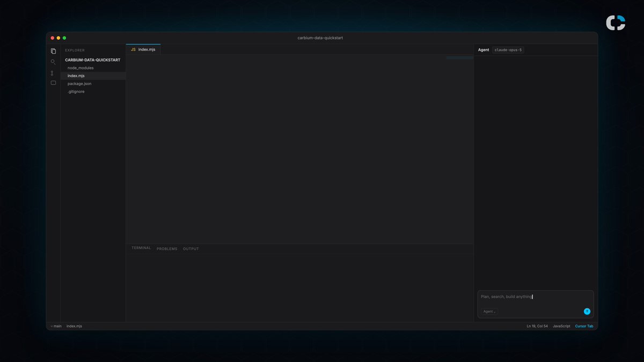The image size is (644, 362).
Task: Open the Explorer files icon in activity bar
Action: pyautogui.click(x=53, y=51)
